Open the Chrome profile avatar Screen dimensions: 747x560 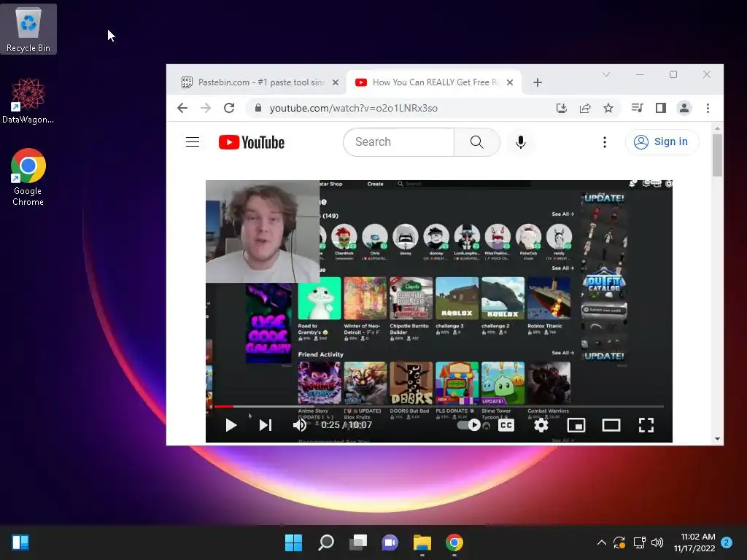[684, 108]
